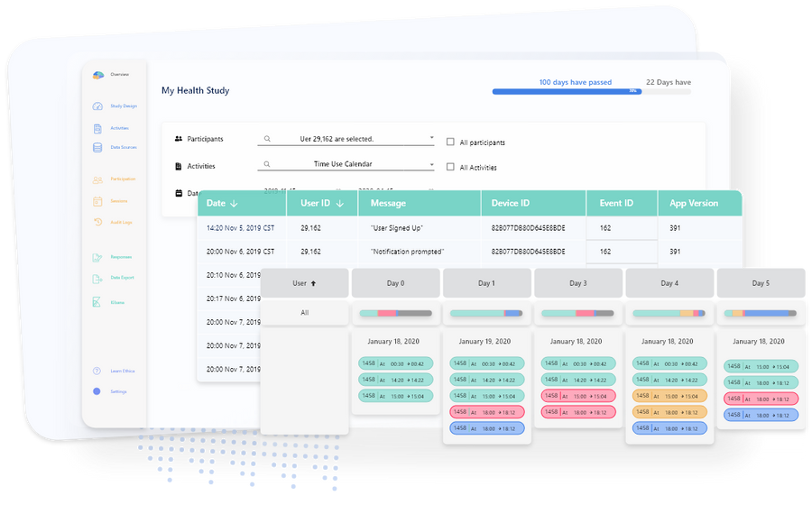The height and width of the screenshot is (505, 812).
Task: Open Settings in the sidebar
Action: pos(97,391)
